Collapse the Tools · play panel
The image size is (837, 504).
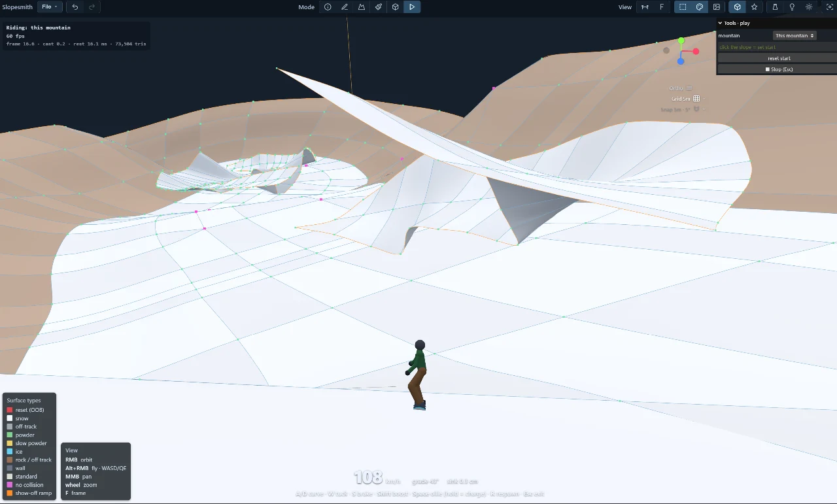point(720,23)
